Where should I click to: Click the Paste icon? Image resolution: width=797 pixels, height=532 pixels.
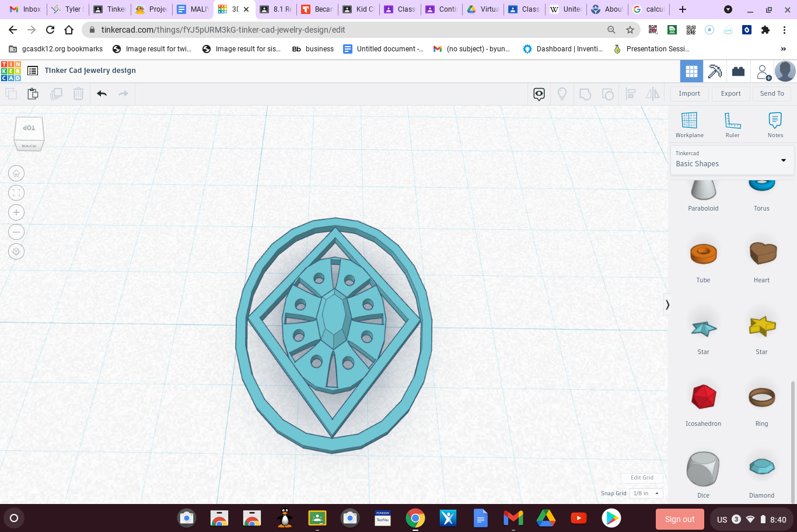[33, 93]
